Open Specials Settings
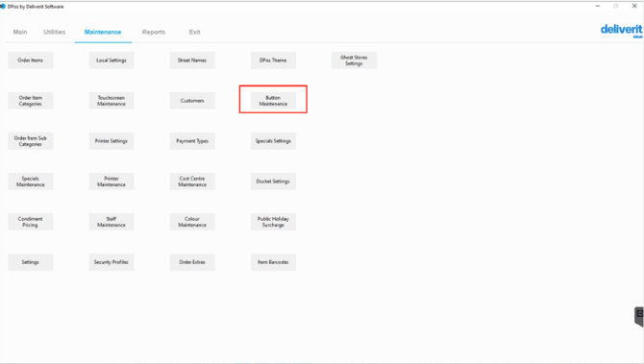 [273, 141]
